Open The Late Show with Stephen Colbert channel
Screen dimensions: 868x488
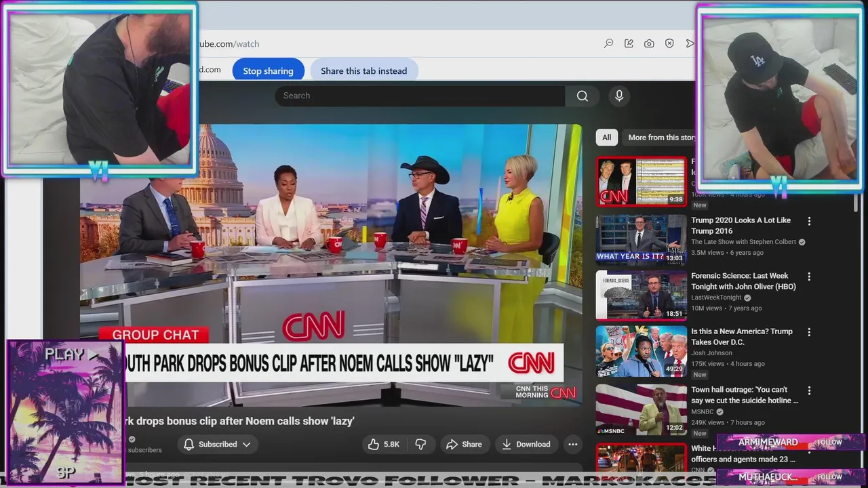tap(743, 242)
